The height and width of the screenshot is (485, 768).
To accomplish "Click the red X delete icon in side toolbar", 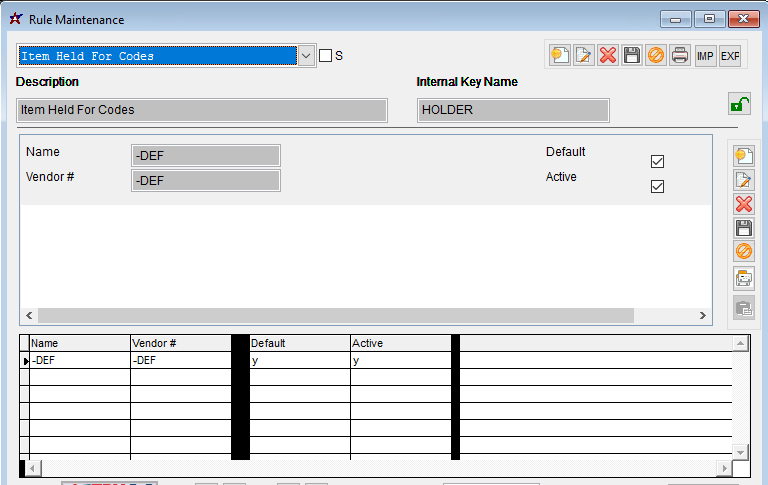I will (x=744, y=204).
